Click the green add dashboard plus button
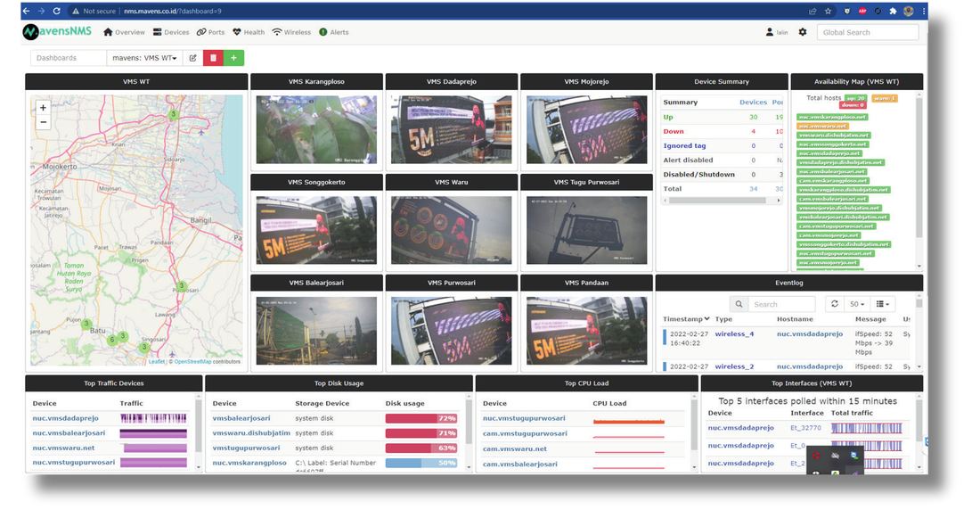This screenshot has width=980, height=510. pyautogui.click(x=233, y=58)
